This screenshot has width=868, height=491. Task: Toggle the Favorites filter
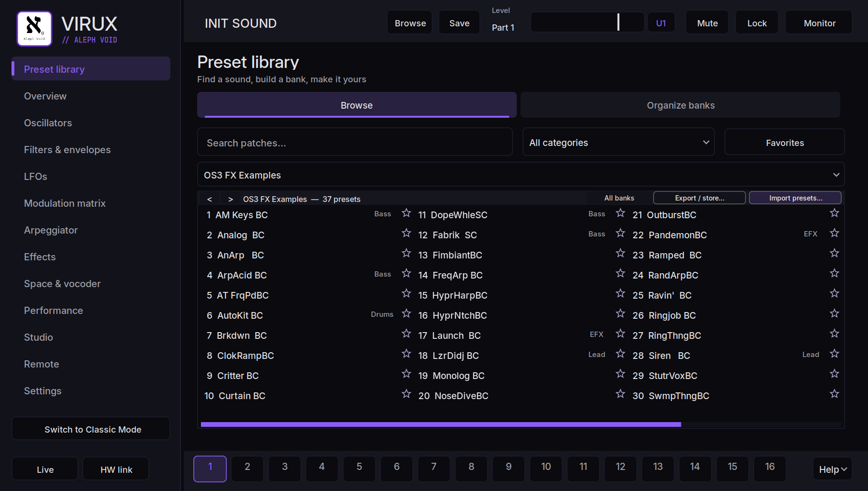point(785,142)
